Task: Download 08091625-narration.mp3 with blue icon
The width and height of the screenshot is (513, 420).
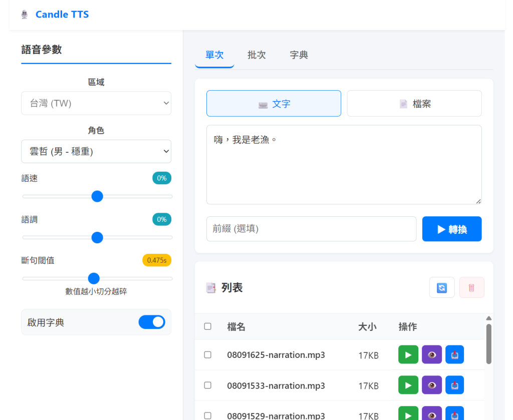Action: tap(454, 354)
